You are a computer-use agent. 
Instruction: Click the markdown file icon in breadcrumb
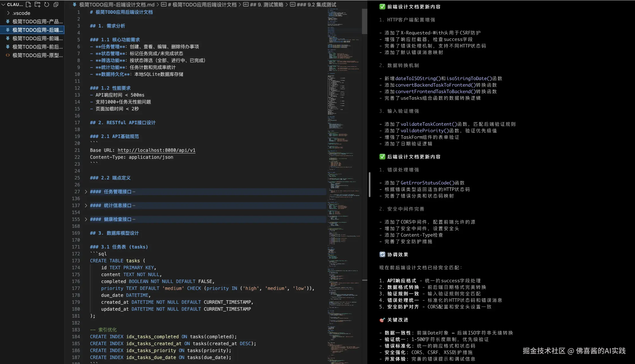pos(75,5)
